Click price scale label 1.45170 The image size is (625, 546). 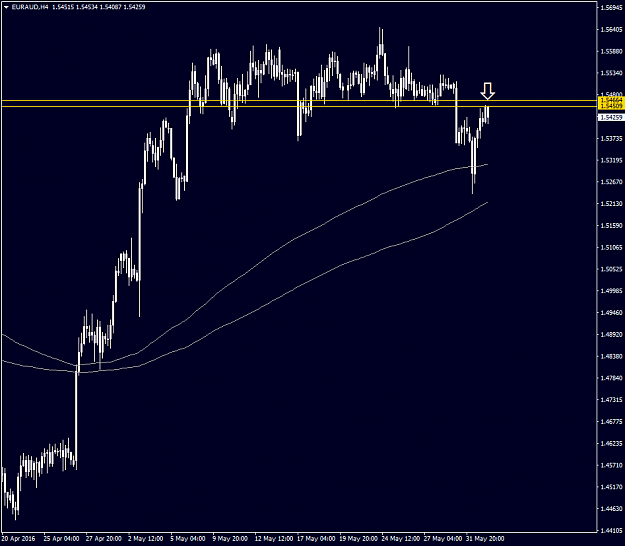point(611,487)
